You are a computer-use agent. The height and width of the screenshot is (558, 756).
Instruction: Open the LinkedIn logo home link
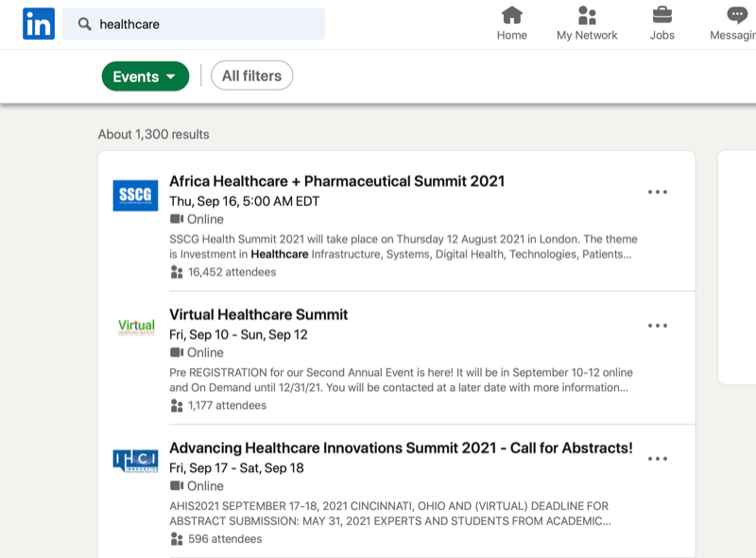(x=39, y=24)
